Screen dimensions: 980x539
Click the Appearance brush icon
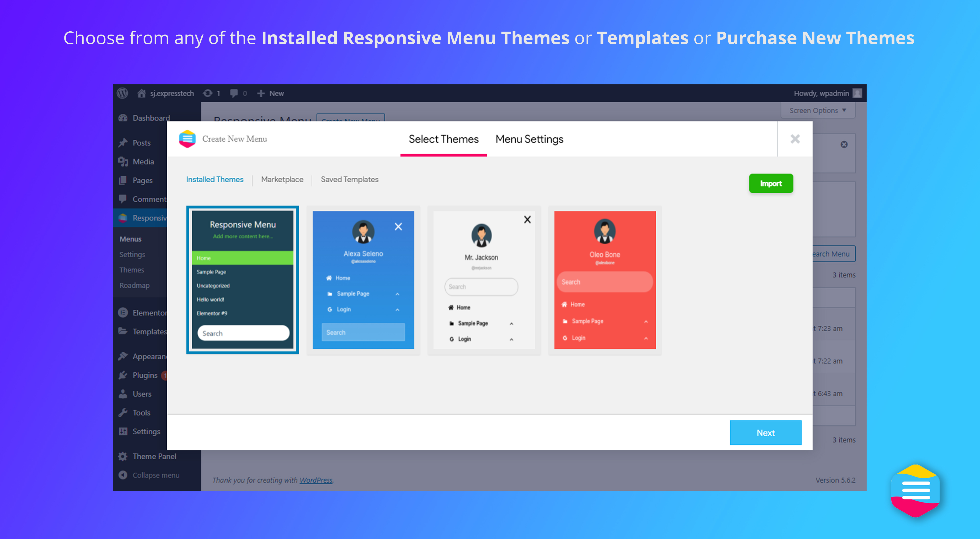123,356
